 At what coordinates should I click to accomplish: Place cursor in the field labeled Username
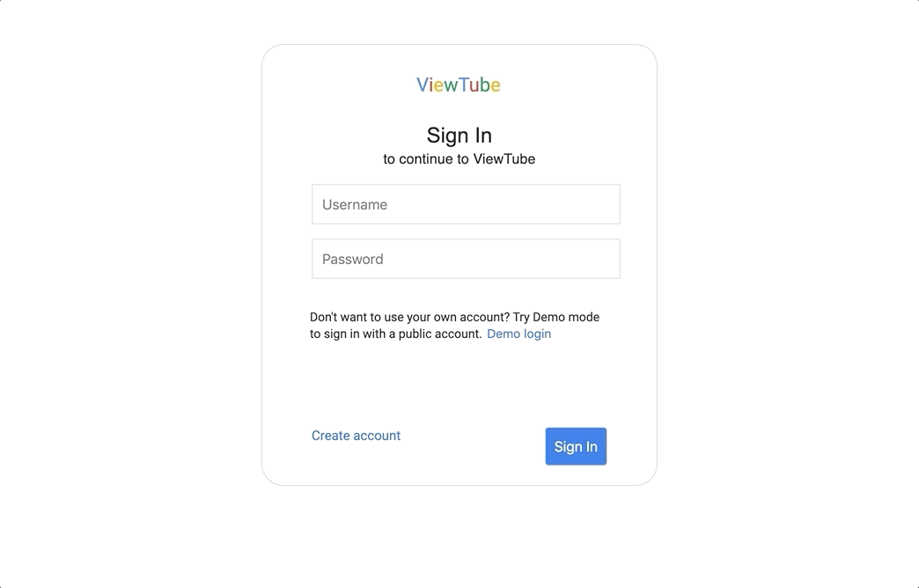pos(466,204)
